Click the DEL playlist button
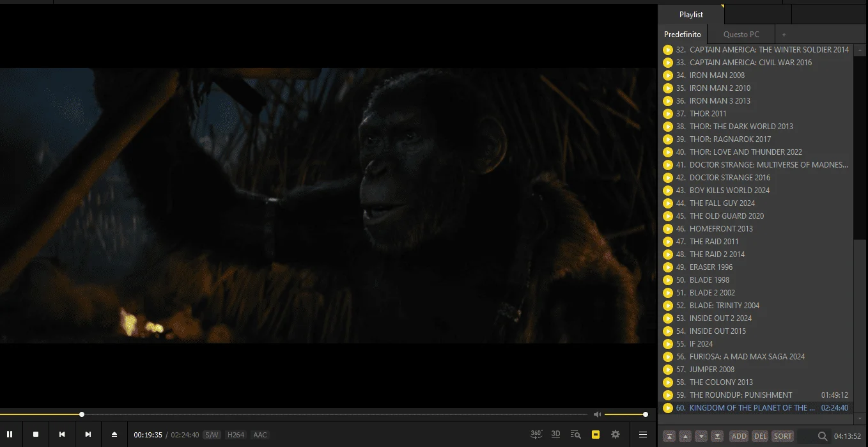The image size is (868, 447). coord(760,436)
